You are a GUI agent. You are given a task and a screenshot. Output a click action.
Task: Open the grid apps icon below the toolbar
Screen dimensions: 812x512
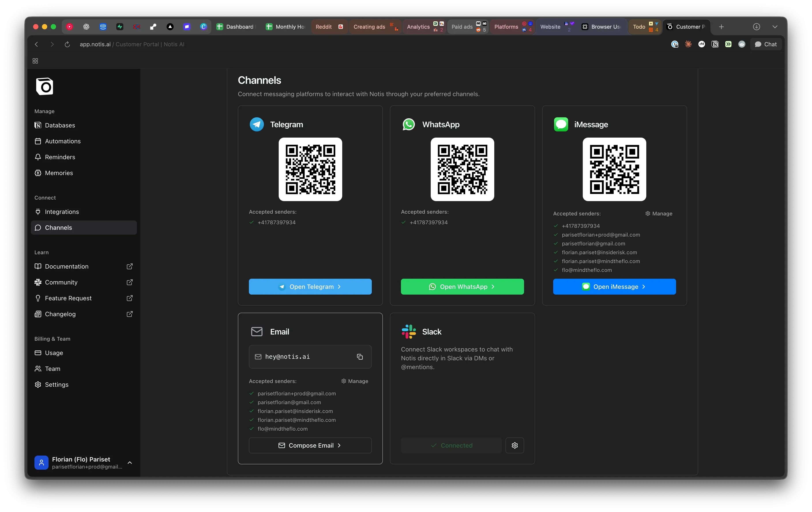(x=35, y=61)
